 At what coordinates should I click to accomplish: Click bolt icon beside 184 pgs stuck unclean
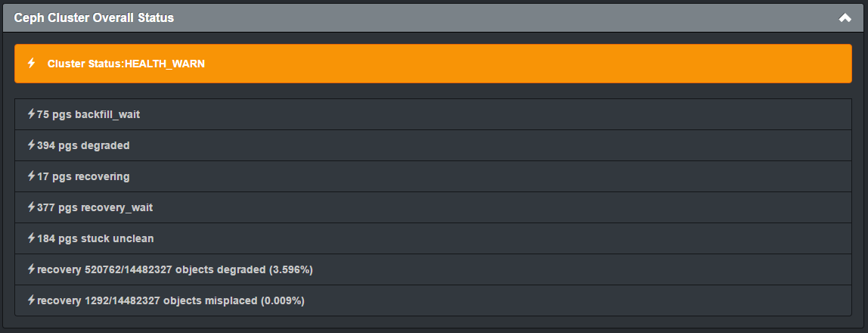(32, 238)
